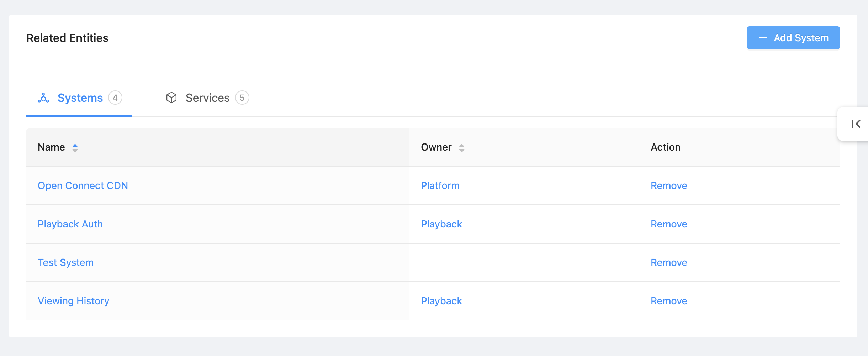The height and width of the screenshot is (356, 868).
Task: Collapse the side panel with the arrow icon
Action: click(856, 124)
